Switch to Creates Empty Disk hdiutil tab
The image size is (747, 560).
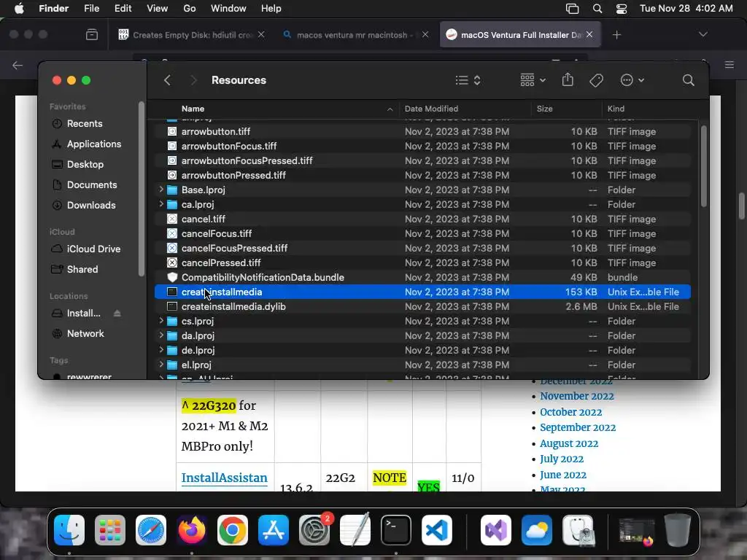click(x=191, y=35)
